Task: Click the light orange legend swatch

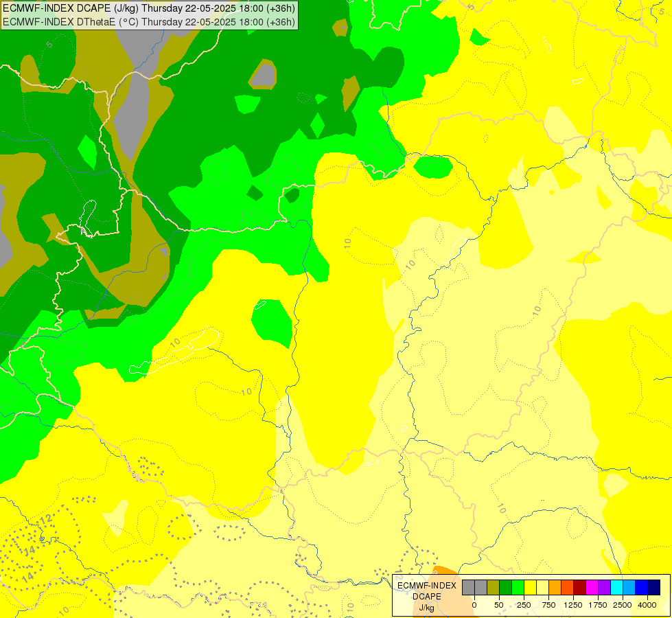Action: click(555, 588)
